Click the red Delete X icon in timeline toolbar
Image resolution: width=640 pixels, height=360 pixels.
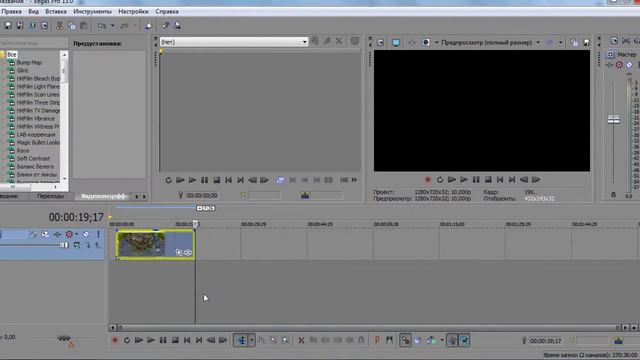pos(301,340)
